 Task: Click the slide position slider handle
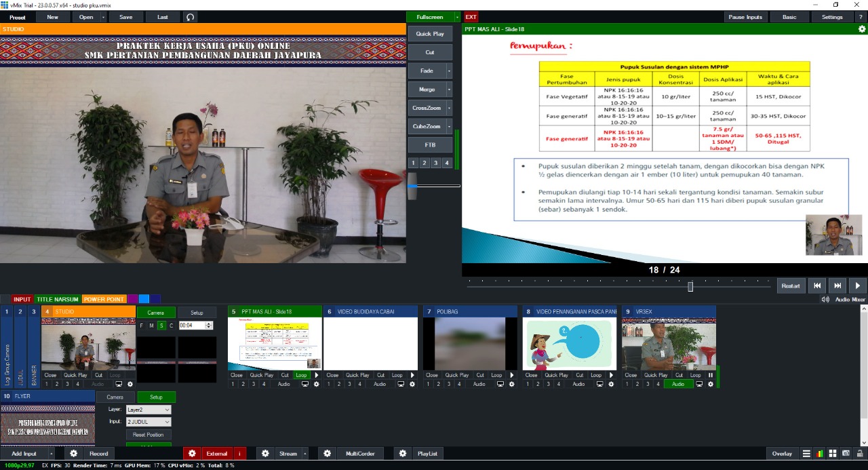[x=690, y=286]
